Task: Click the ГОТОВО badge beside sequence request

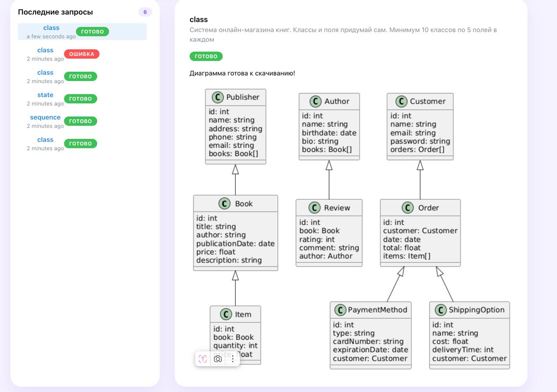Action: (x=81, y=121)
